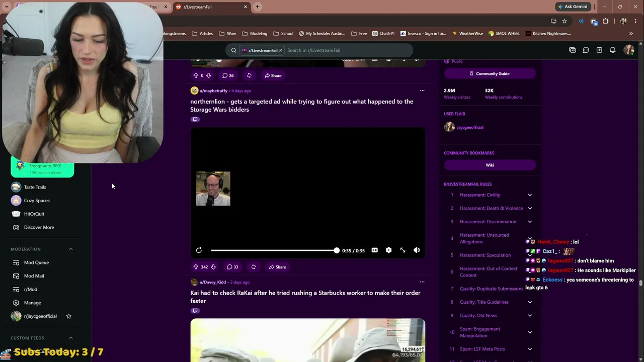Viewport: 644px width, 362px height.
Task: Click the Reddit advertise icon in header
Action: coord(573,50)
